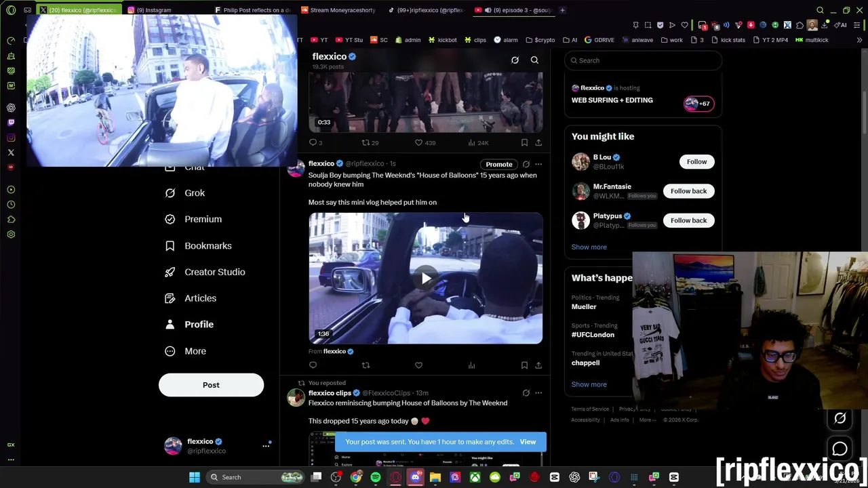The height and width of the screenshot is (488, 868).
Task: Open a new browser tab
Action: pos(563,10)
